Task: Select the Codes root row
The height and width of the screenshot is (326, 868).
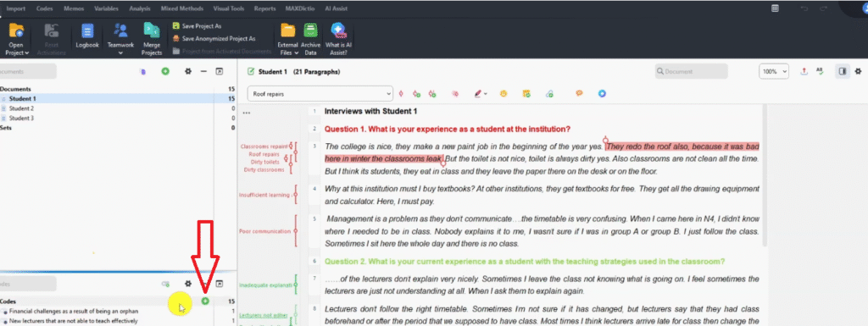Action: tap(118, 301)
